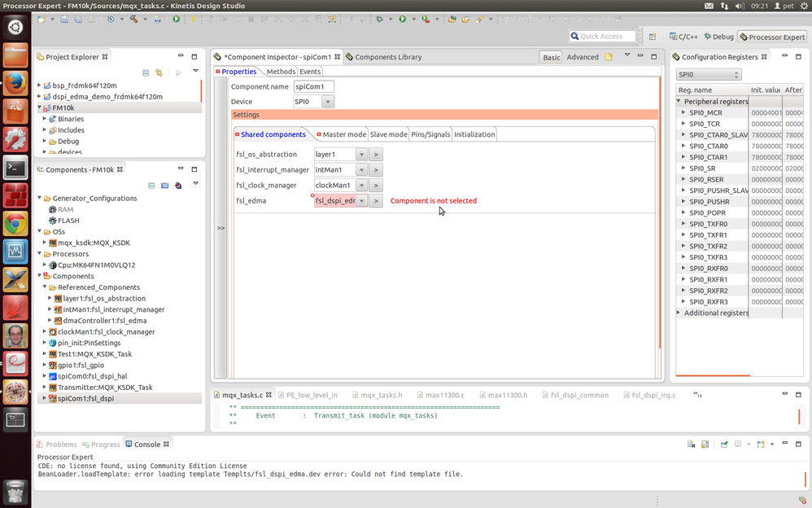The image size is (812, 508).
Task: Go to intMan1 component via arrow button
Action: pyautogui.click(x=376, y=169)
